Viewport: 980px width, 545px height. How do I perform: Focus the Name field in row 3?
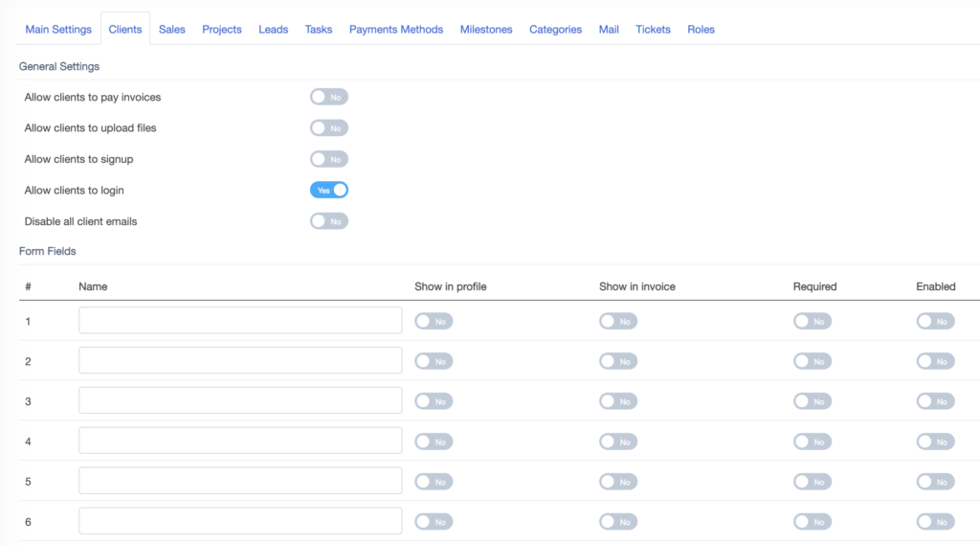240,400
